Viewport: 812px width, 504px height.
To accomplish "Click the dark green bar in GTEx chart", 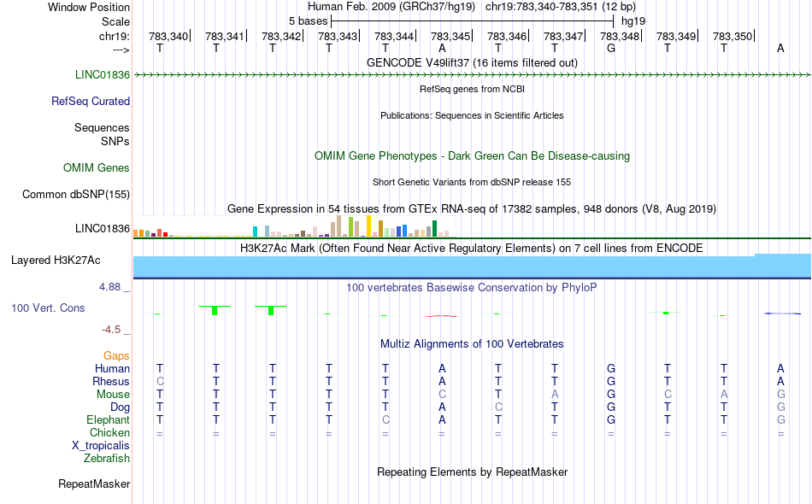I will [x=434, y=229].
